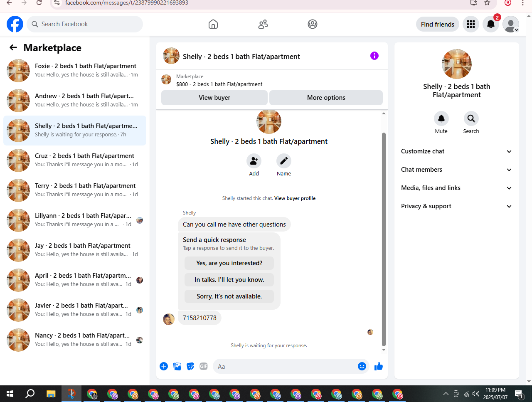The image size is (532, 402).
Task: Open the View buyer profile link
Action: point(295,198)
